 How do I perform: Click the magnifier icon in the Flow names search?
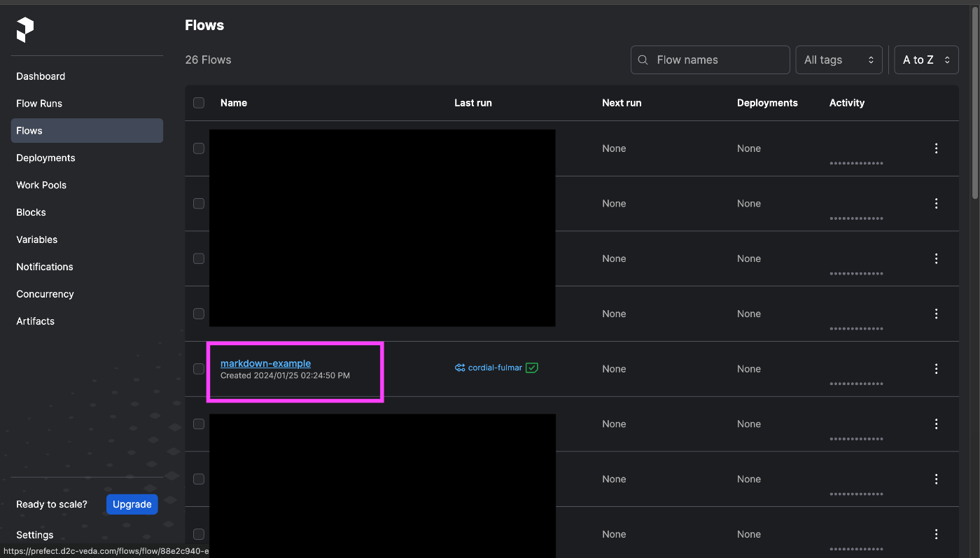(x=643, y=60)
